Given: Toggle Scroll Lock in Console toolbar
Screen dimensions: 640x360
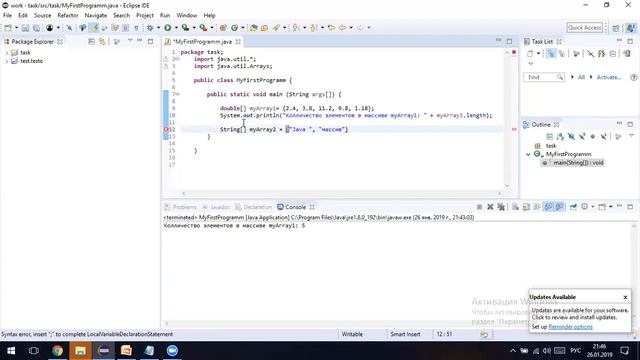Looking at the screenshot, I should pos(526,207).
